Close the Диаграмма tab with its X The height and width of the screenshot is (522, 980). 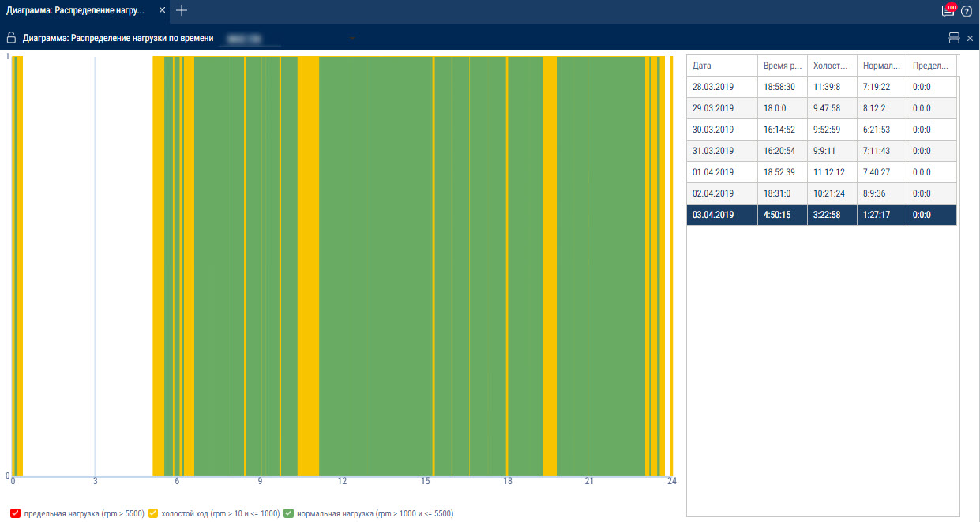pyautogui.click(x=162, y=10)
